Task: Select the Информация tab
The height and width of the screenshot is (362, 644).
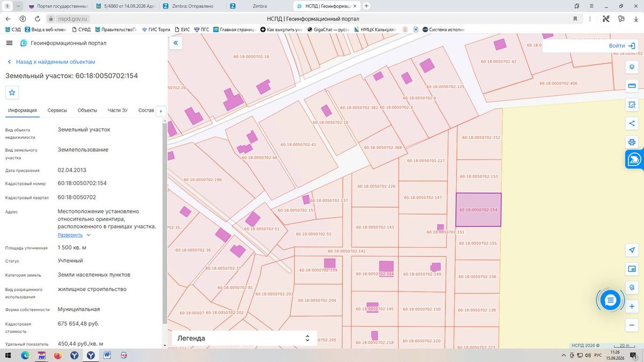Action: [23, 110]
